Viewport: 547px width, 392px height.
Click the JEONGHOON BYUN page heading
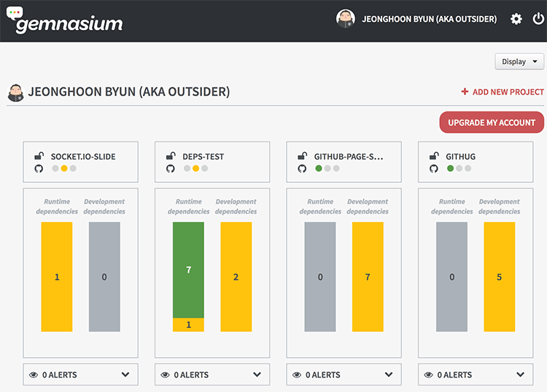(129, 92)
